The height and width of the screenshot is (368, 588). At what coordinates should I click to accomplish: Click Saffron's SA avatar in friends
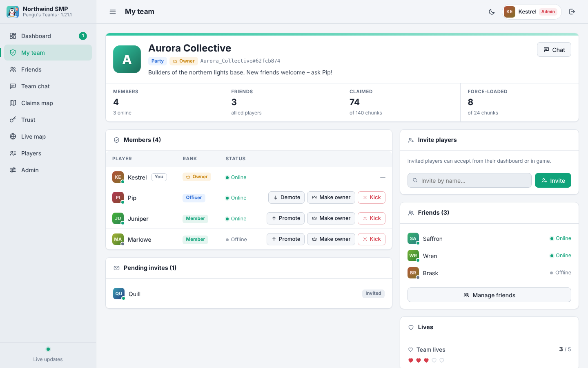point(413,238)
